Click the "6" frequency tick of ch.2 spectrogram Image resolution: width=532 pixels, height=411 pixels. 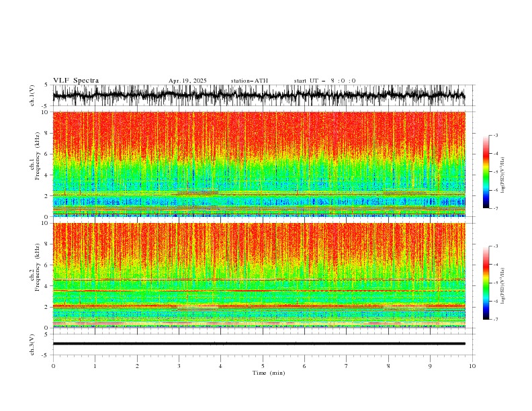tap(48, 265)
